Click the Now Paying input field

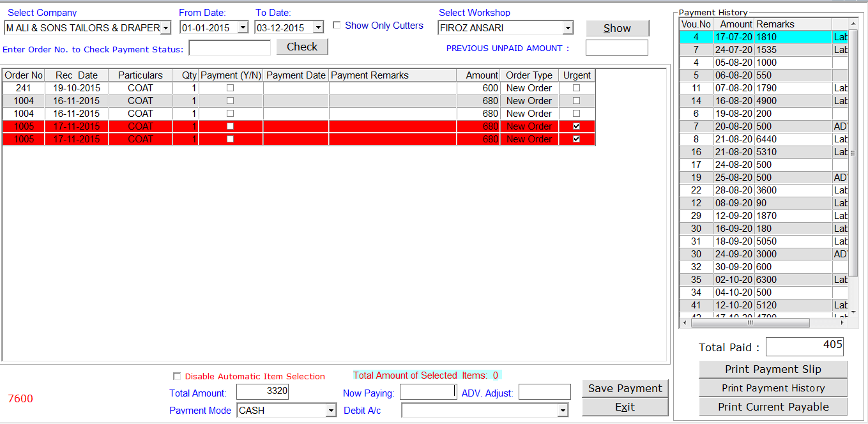pyautogui.click(x=427, y=392)
